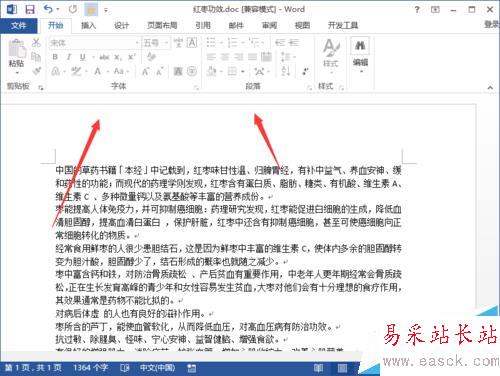Open Customize Quick Access Toolbar dropdown
Viewport: 500px width, 376px height.
coord(106,10)
